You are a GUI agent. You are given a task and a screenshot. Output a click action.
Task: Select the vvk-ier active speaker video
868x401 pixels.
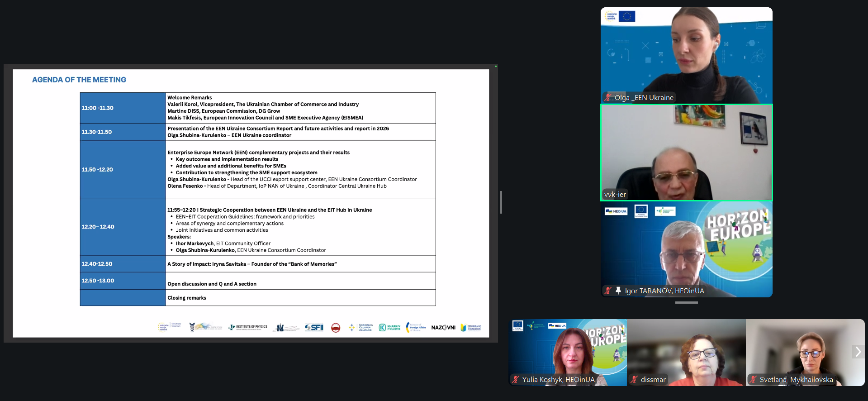(686, 152)
